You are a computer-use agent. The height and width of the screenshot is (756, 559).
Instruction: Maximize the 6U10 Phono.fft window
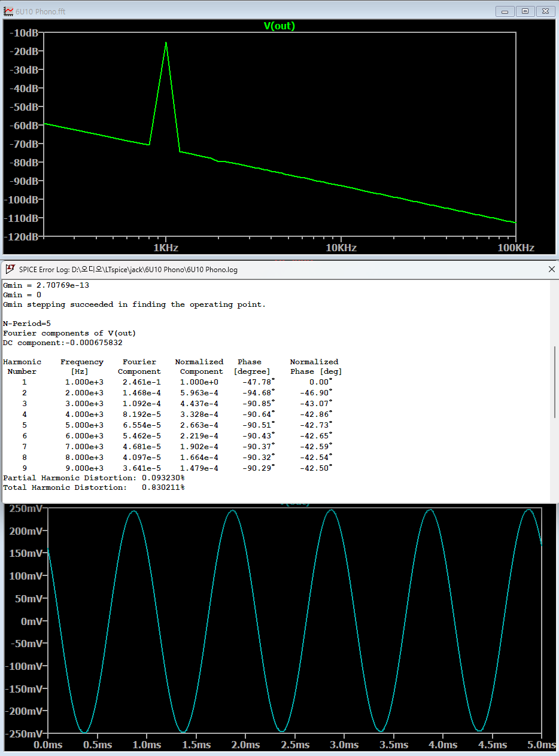[x=525, y=11]
